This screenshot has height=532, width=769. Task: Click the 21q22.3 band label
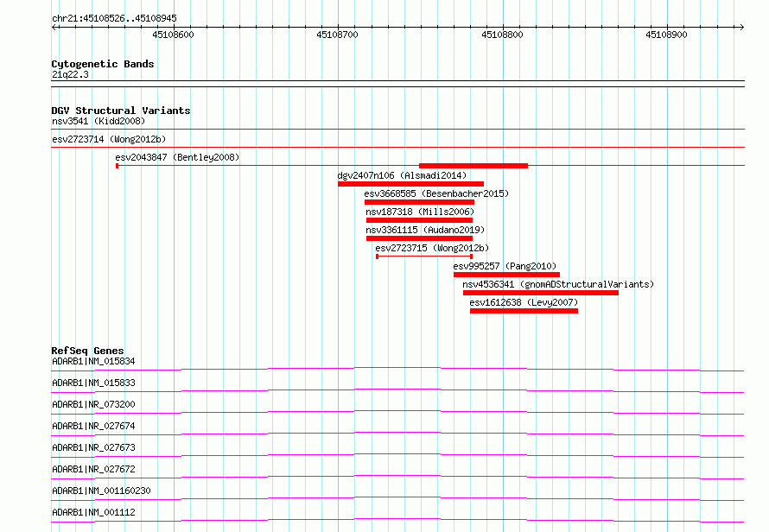point(70,74)
